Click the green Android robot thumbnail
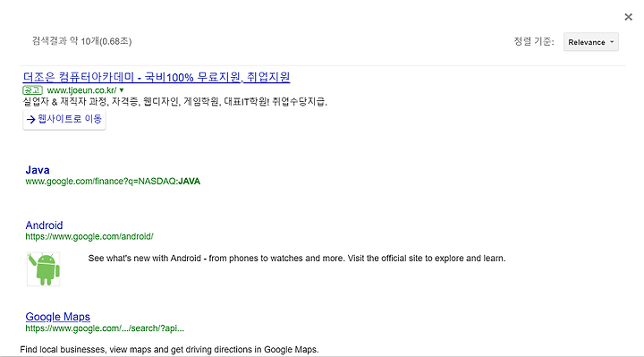This screenshot has width=644, height=357. click(x=44, y=269)
